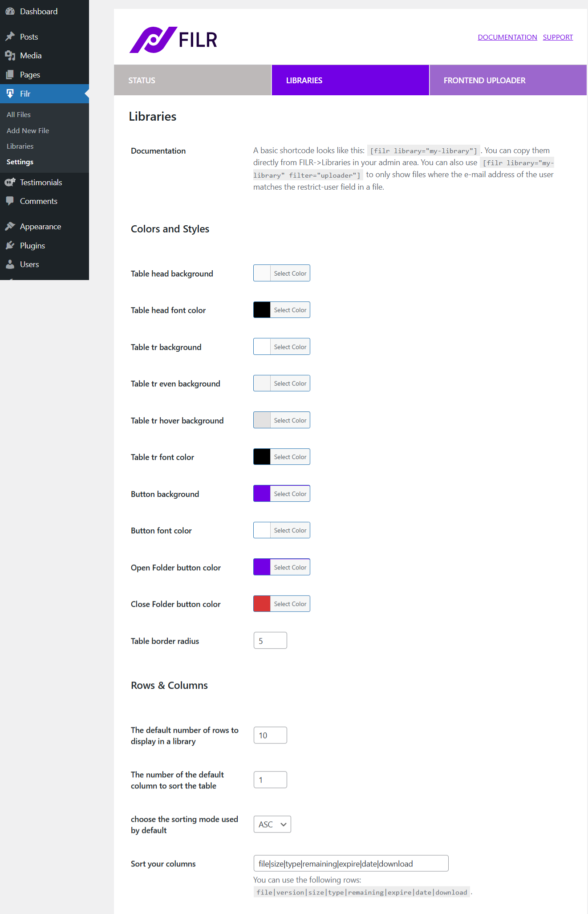This screenshot has height=914, width=588.
Task: Click the Users person icon
Action: [x=10, y=264]
